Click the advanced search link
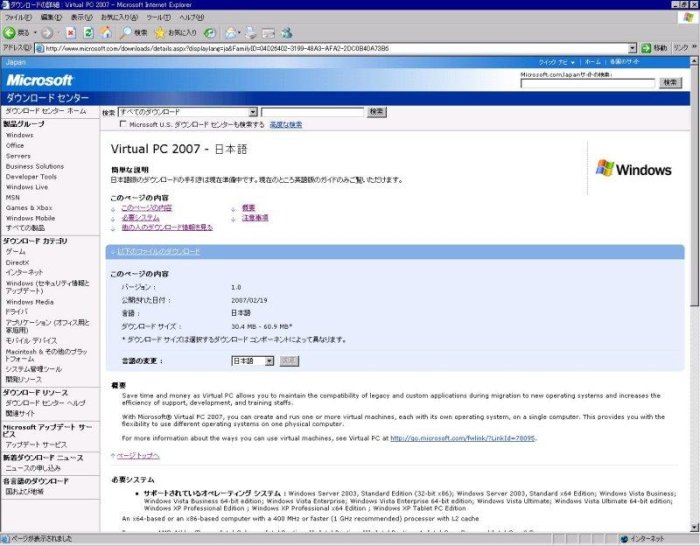The width and height of the screenshot is (700, 546). pos(286,125)
